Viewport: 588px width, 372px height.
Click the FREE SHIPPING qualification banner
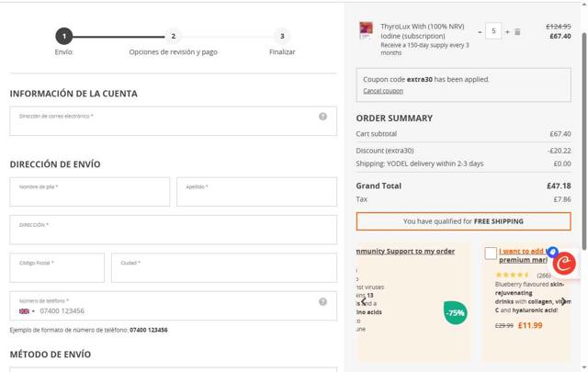tap(463, 221)
